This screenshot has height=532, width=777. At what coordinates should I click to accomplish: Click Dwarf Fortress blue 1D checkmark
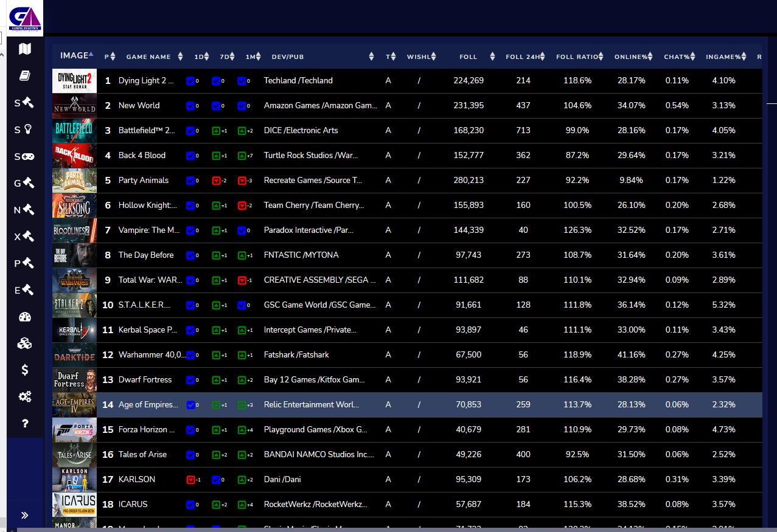pos(190,380)
